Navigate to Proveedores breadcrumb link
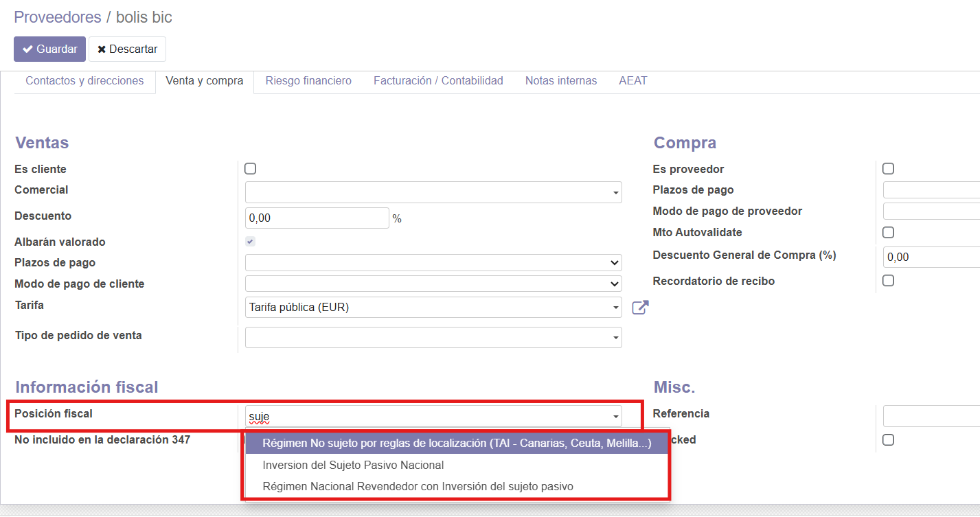The width and height of the screenshot is (980, 517). [57, 17]
